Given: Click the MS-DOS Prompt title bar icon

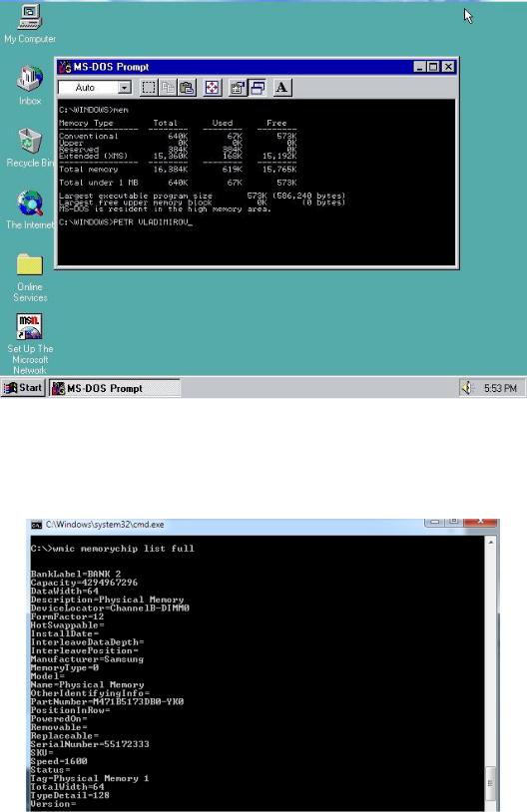Looking at the screenshot, I should point(65,67).
